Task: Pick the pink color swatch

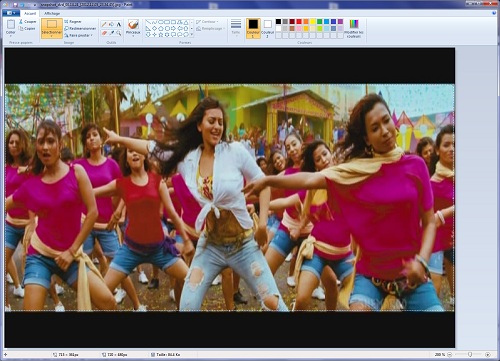Action: click(299, 28)
